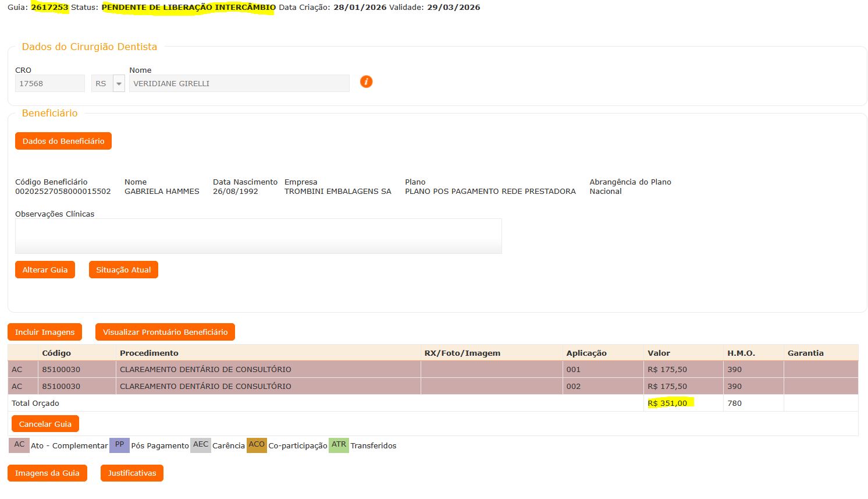
Task: Click the CRO number field
Action: [x=50, y=84]
